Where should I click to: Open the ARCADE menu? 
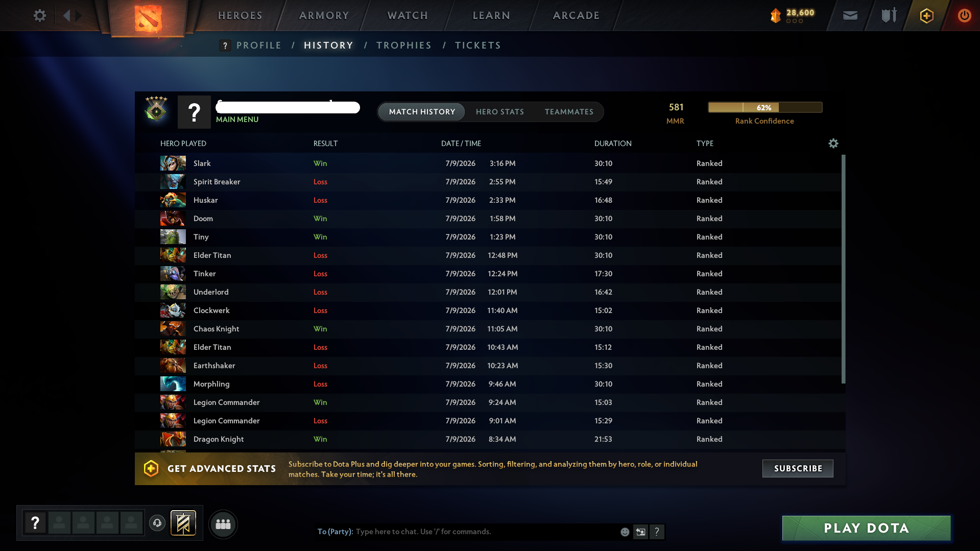click(x=576, y=15)
